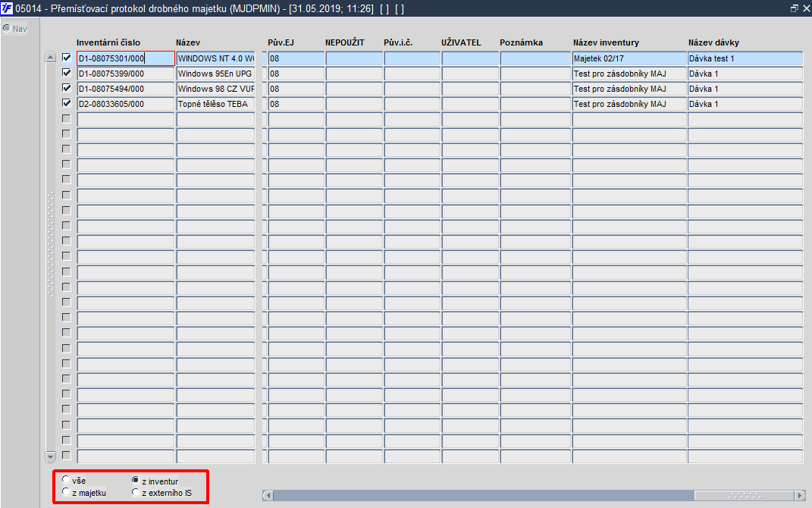Click the vertical scrollbar up arrow
Viewport: 812px width, 508px height.
[50, 58]
